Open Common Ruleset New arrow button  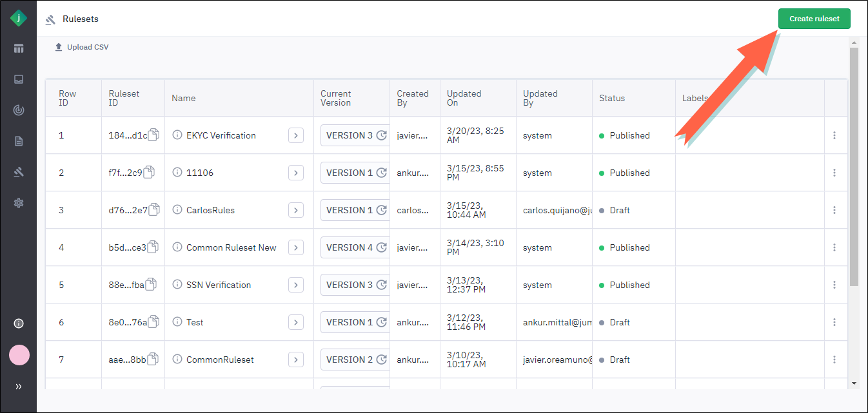click(x=296, y=247)
